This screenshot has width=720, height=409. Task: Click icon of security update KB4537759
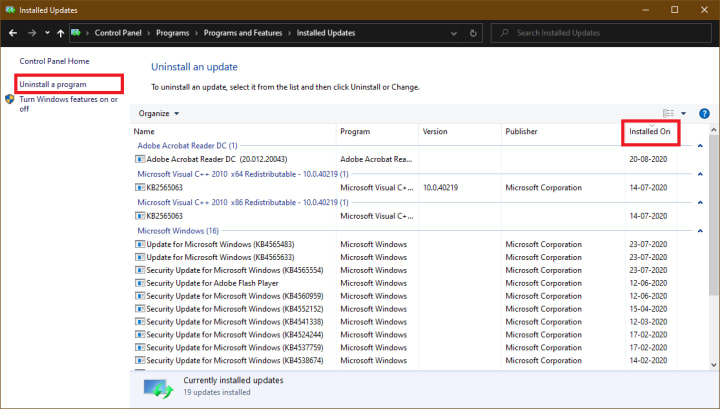(x=140, y=347)
